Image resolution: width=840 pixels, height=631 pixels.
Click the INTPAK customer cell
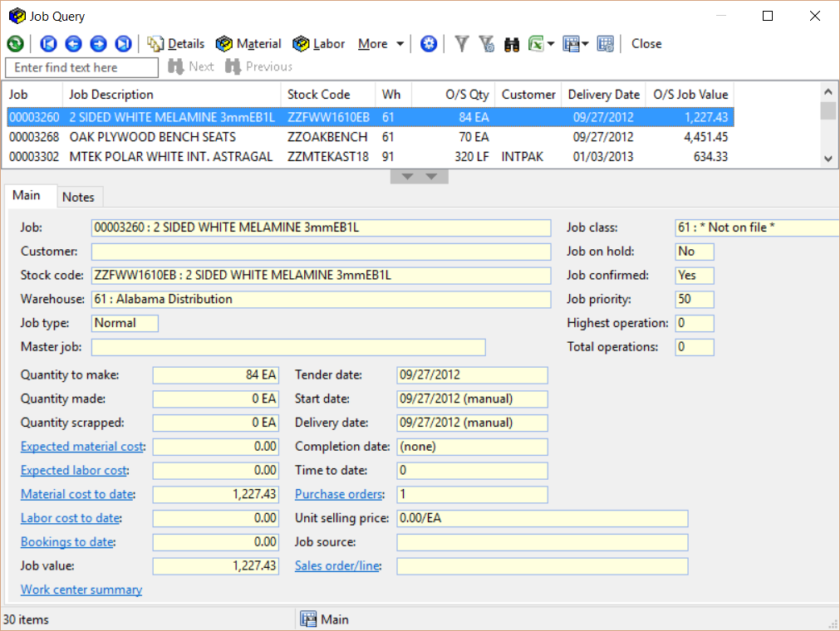pos(523,157)
